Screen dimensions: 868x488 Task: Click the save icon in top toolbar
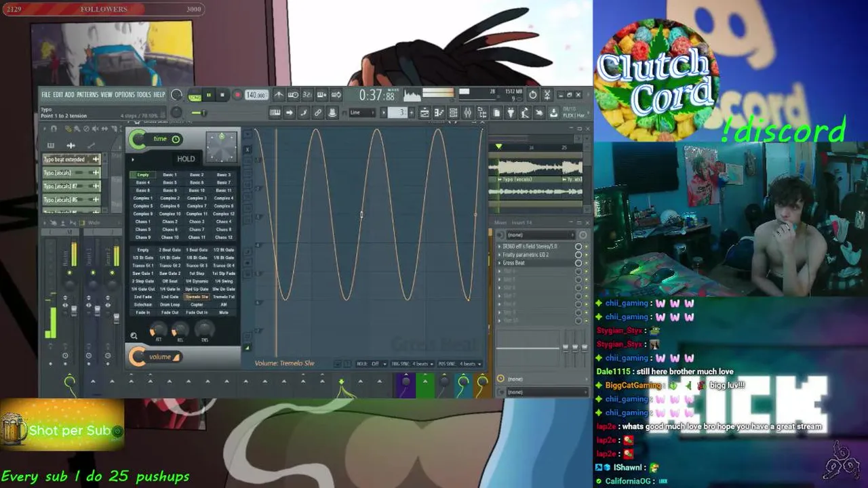click(554, 113)
